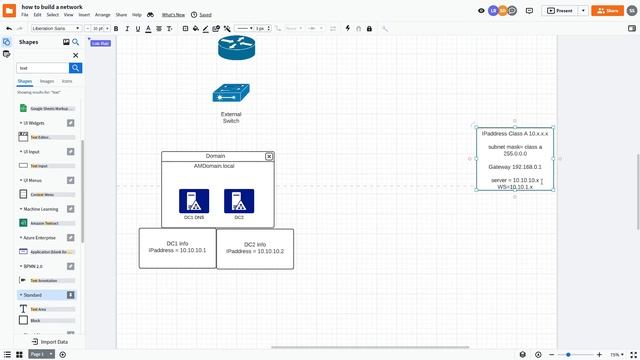Open the second left rail panel icon
The height and width of the screenshot is (360, 640).
[x=7, y=54]
